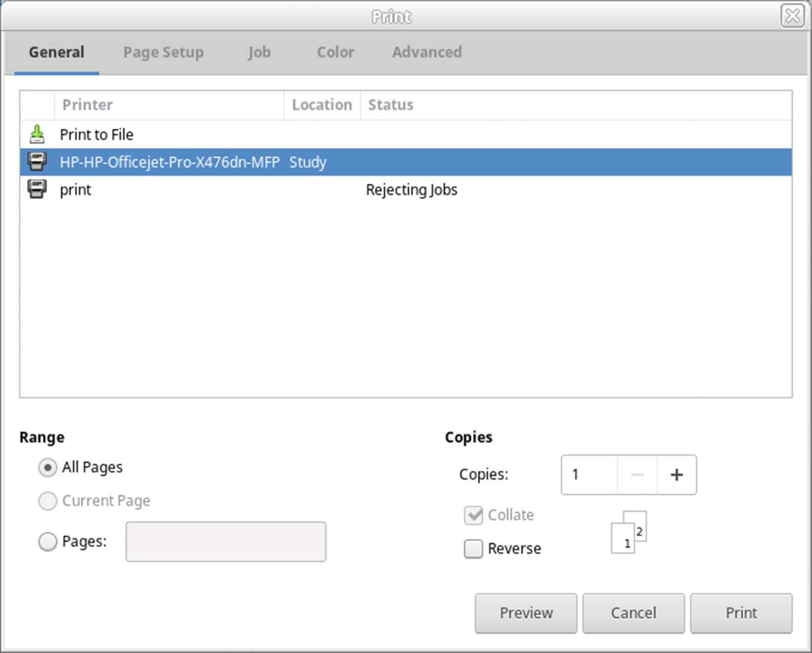Select the All Pages radio button
This screenshot has width=812, height=653.
48,467
